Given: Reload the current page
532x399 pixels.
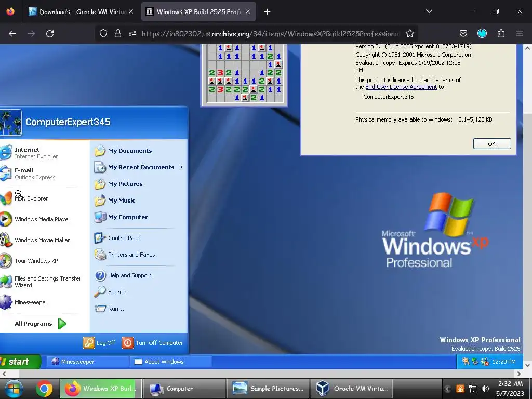Looking at the screenshot, I should click(50, 34).
